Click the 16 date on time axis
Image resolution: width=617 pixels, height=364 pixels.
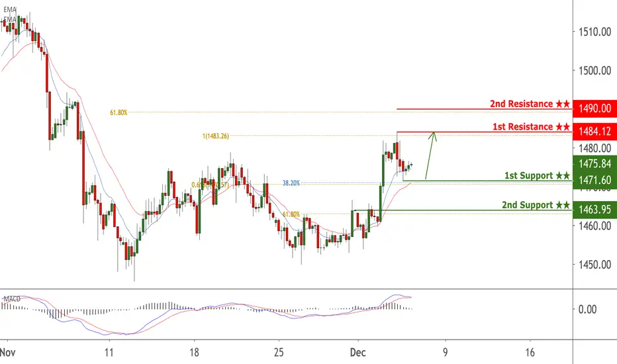530,352
